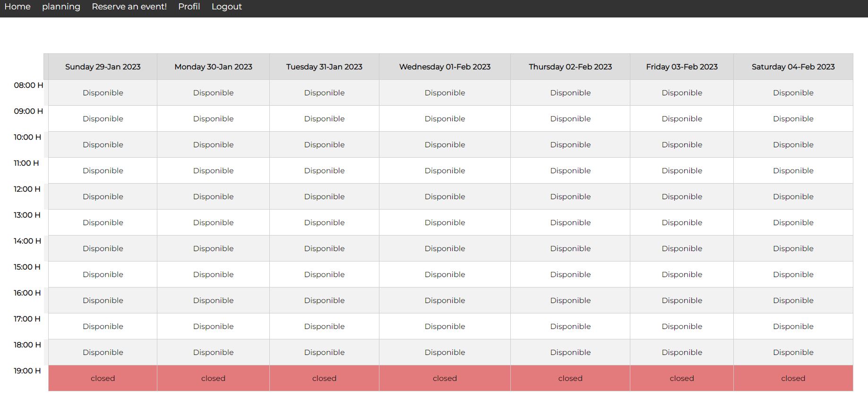Select Saturday 04-Feb 18:00 Disponible slot
Image resolution: width=868 pixels, height=405 pixels.
point(793,353)
